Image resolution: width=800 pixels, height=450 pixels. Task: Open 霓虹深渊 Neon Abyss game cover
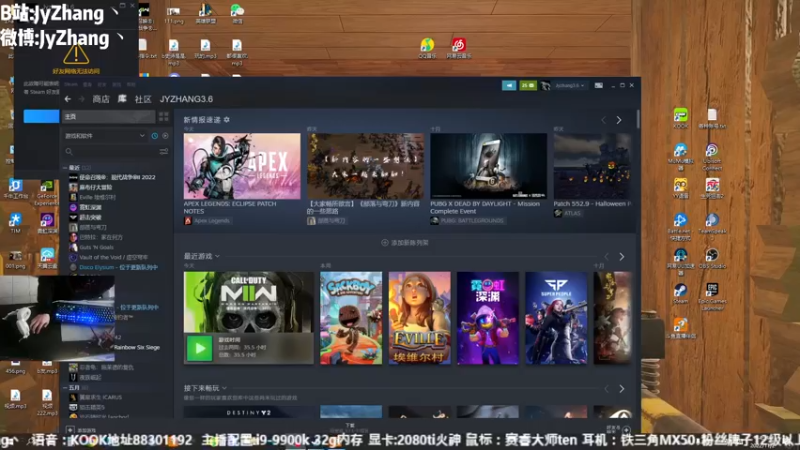click(x=488, y=318)
